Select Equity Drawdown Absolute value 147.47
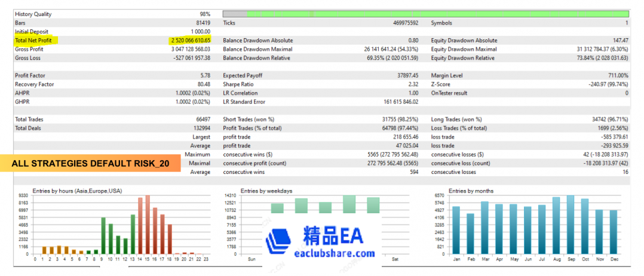 tap(620, 40)
